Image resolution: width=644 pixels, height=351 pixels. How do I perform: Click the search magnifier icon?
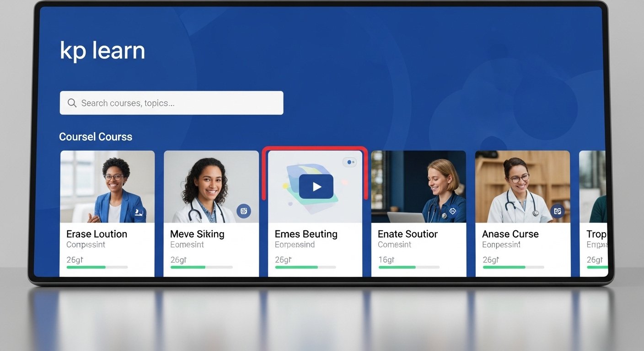(x=72, y=103)
